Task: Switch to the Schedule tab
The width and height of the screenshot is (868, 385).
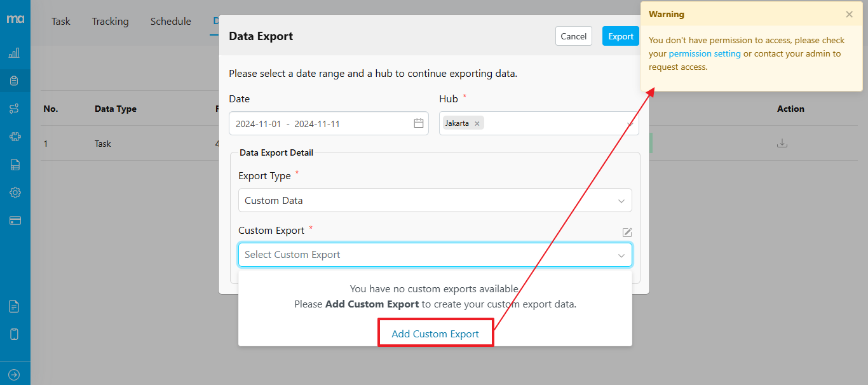Action: [170, 22]
